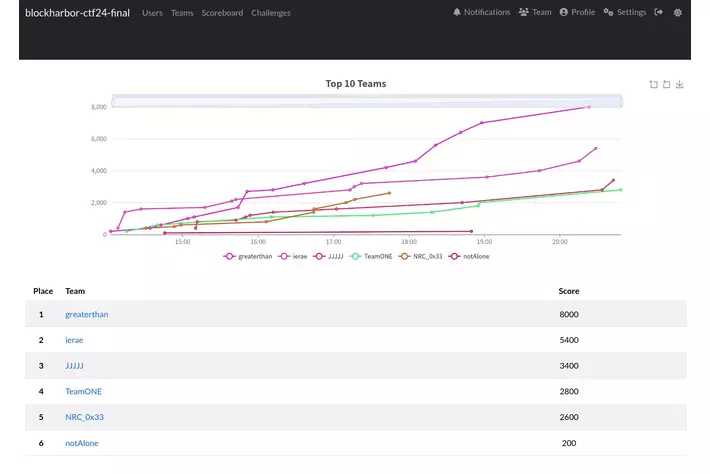Toggle greaterthan series in chart legend

pyautogui.click(x=248, y=256)
